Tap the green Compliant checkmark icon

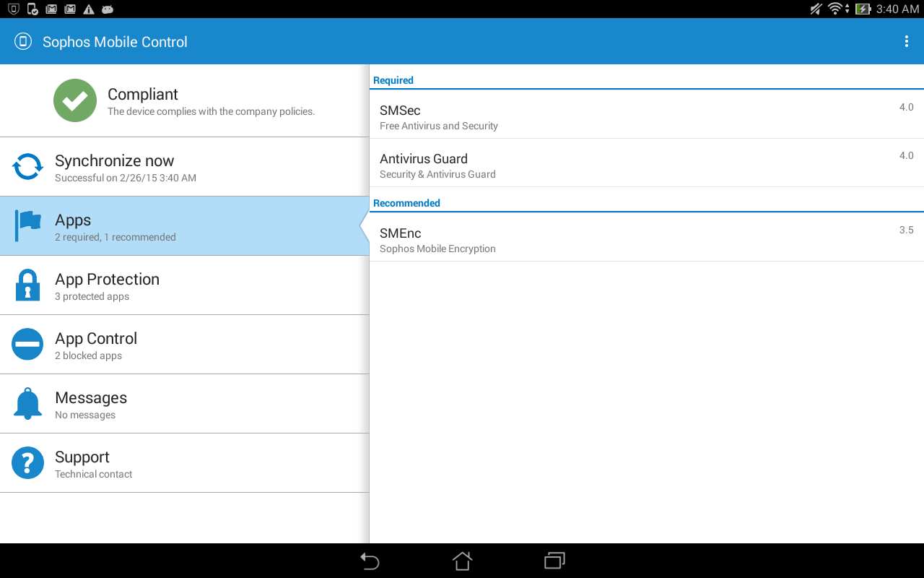[x=75, y=100]
